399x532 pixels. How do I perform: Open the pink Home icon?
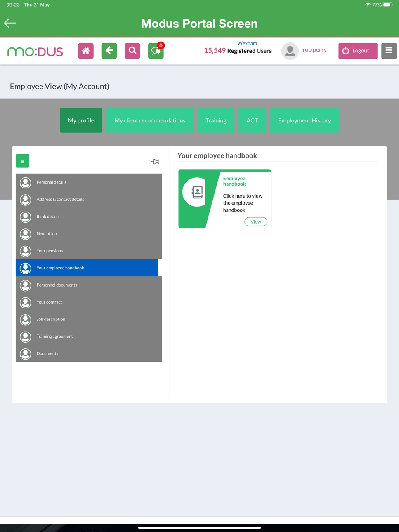pos(86,51)
